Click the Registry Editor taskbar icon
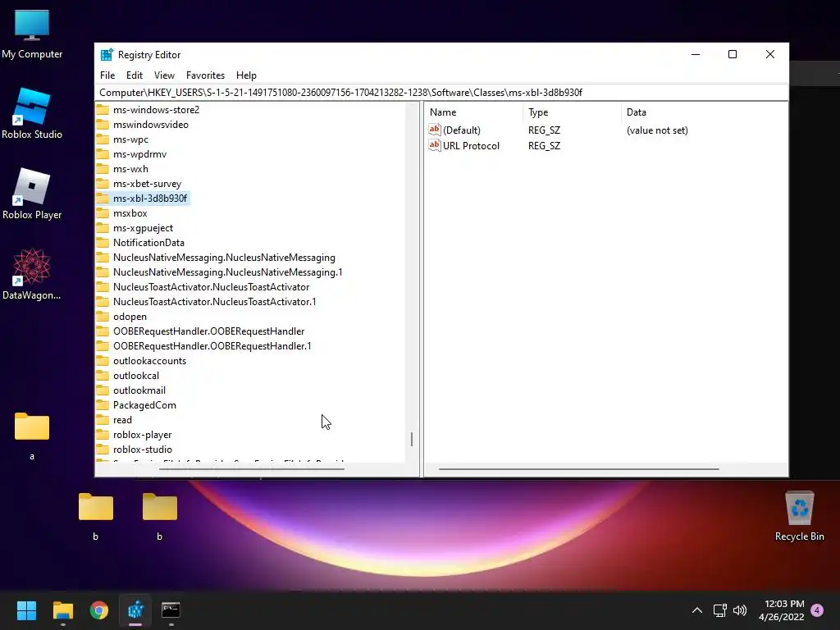Viewport: 840px width, 630px height. [135, 610]
